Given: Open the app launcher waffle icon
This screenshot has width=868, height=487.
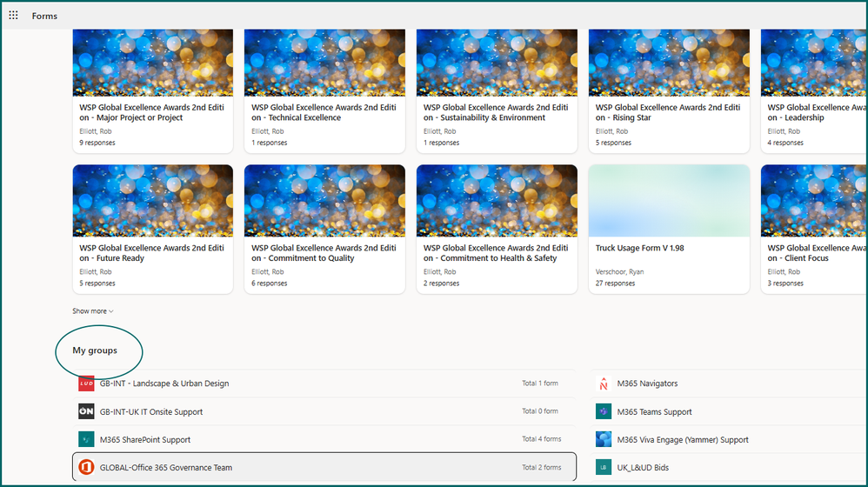Looking at the screenshot, I should (13, 16).
